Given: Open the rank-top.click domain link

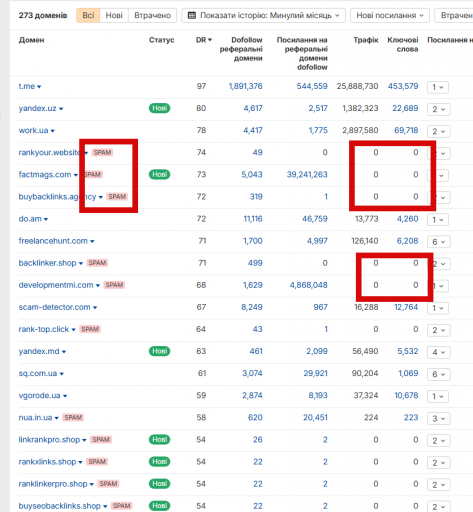Looking at the screenshot, I should tap(44, 329).
